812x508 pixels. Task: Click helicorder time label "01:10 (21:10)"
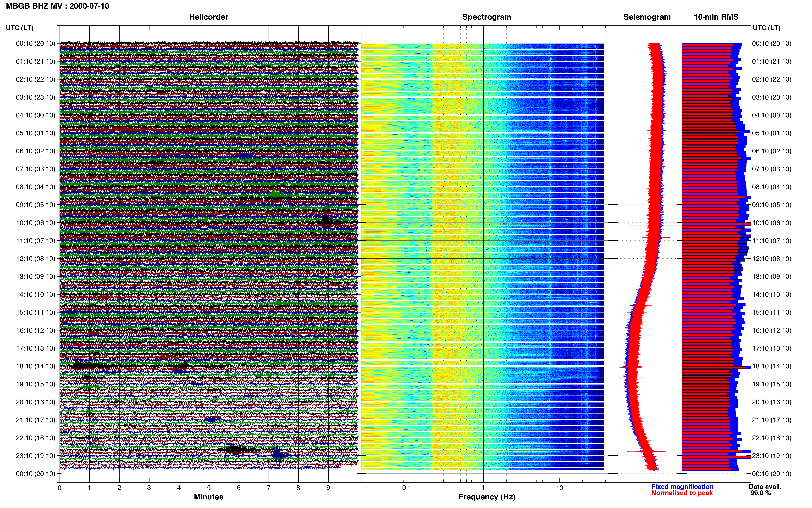point(36,61)
